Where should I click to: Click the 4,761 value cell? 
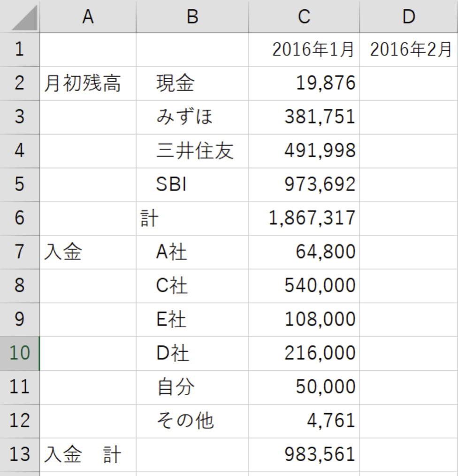tap(304, 421)
